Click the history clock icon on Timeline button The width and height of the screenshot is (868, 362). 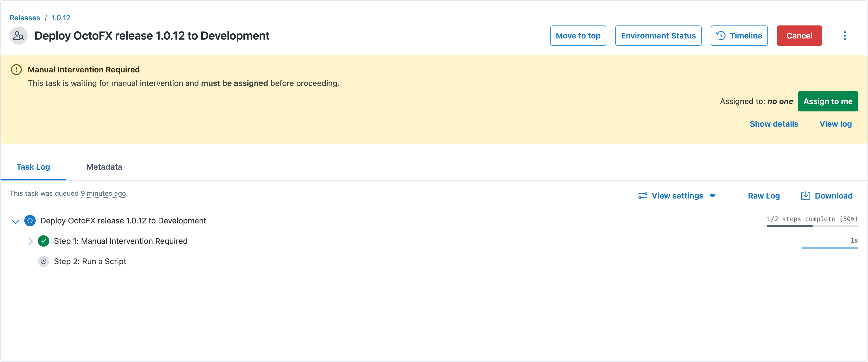click(721, 36)
